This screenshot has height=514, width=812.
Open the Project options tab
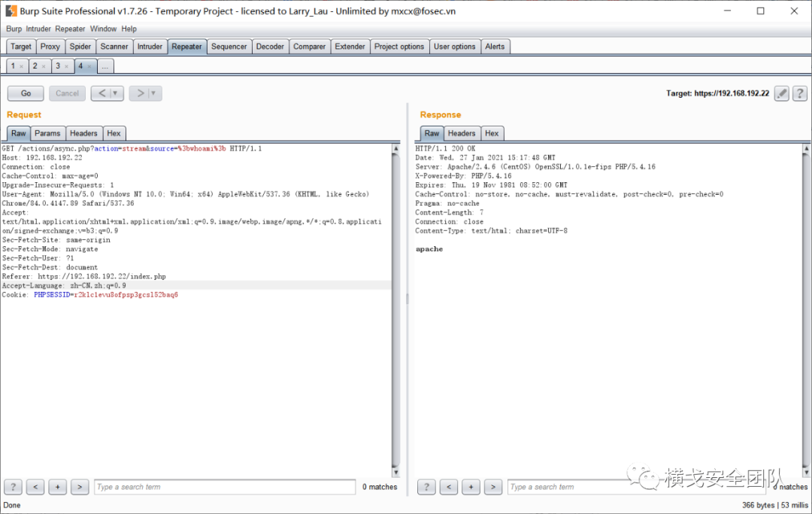(399, 47)
